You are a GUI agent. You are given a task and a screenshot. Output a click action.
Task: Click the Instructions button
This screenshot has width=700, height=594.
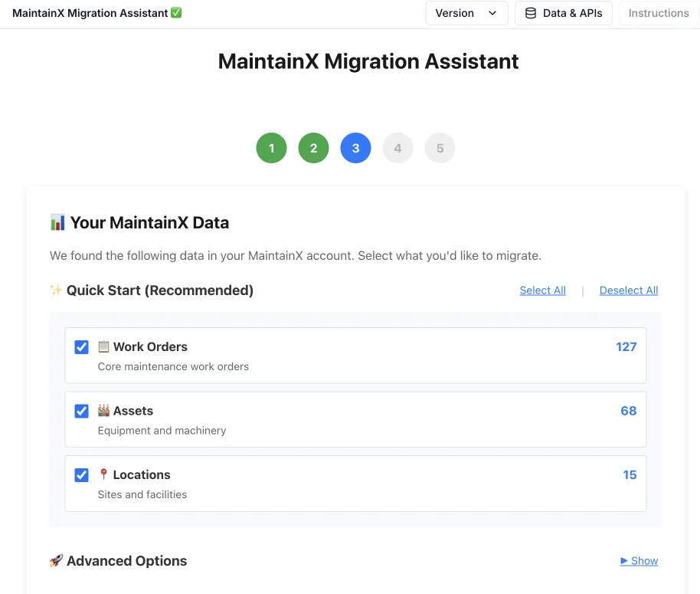coord(659,13)
